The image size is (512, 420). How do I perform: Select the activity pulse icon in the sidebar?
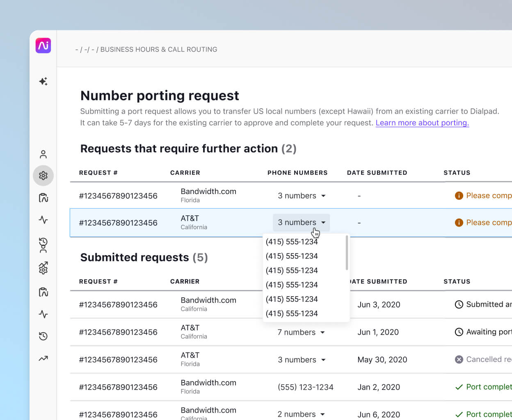click(43, 220)
